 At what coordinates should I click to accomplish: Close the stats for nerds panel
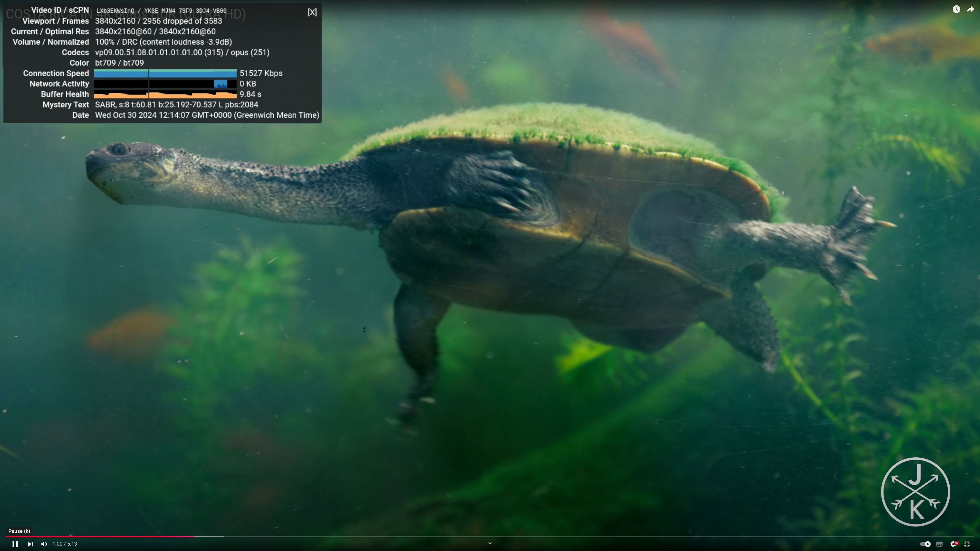[312, 12]
